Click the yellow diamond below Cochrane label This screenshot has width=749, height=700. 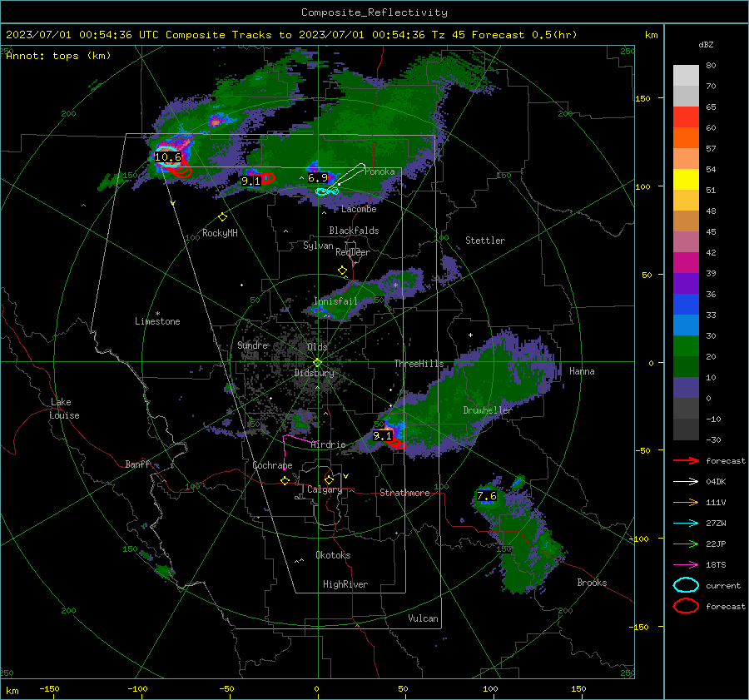point(285,480)
